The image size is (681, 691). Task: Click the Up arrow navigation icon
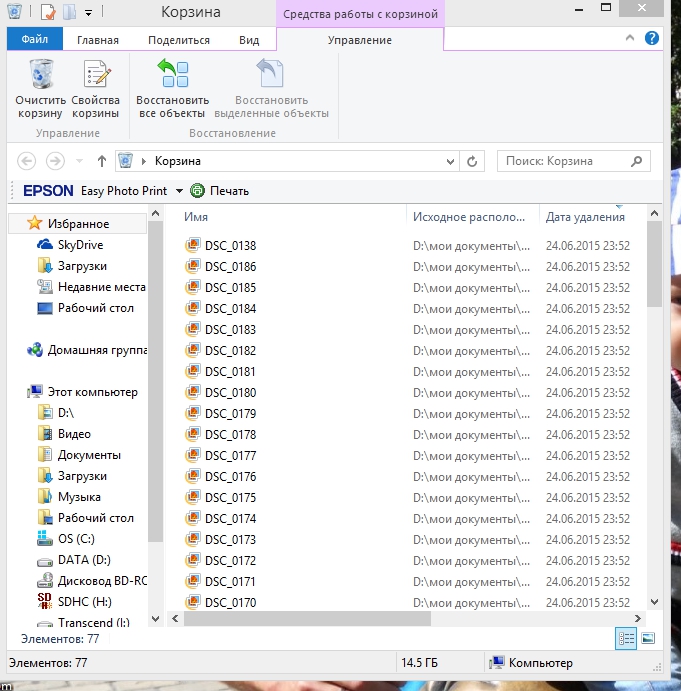[102, 161]
